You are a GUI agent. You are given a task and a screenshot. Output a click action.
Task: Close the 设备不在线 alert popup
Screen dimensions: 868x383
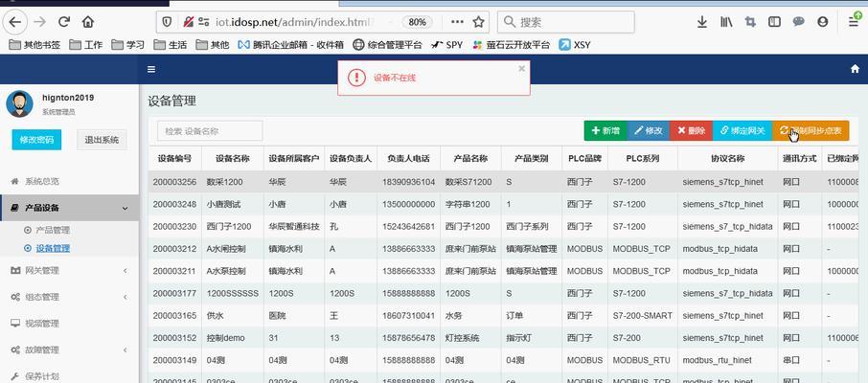tap(521, 68)
